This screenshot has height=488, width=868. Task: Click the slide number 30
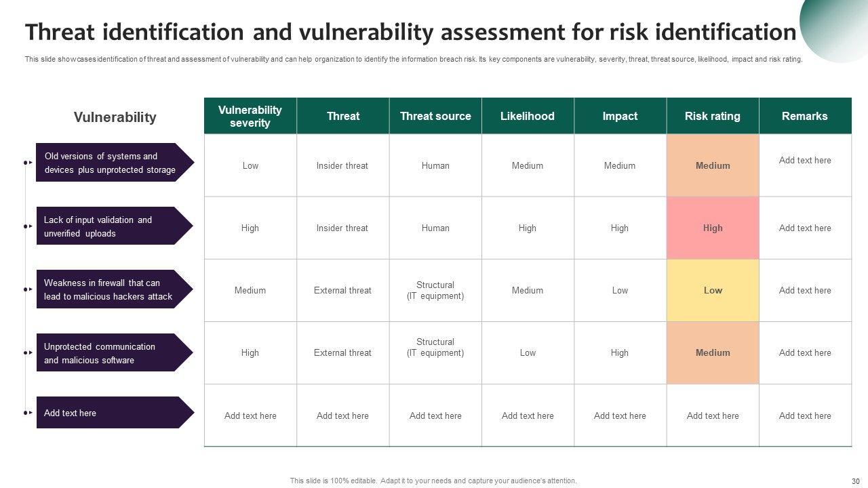pyautogui.click(x=855, y=481)
